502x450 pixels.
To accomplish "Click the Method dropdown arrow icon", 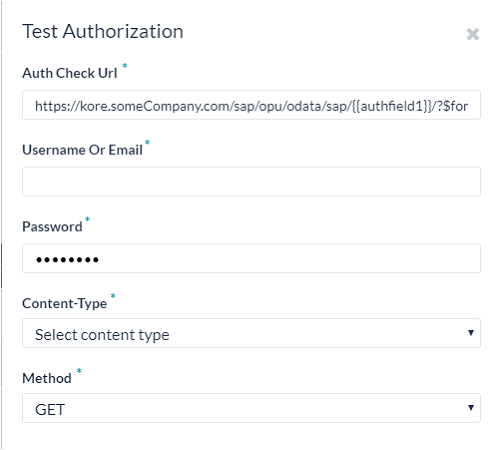I will [471, 408].
